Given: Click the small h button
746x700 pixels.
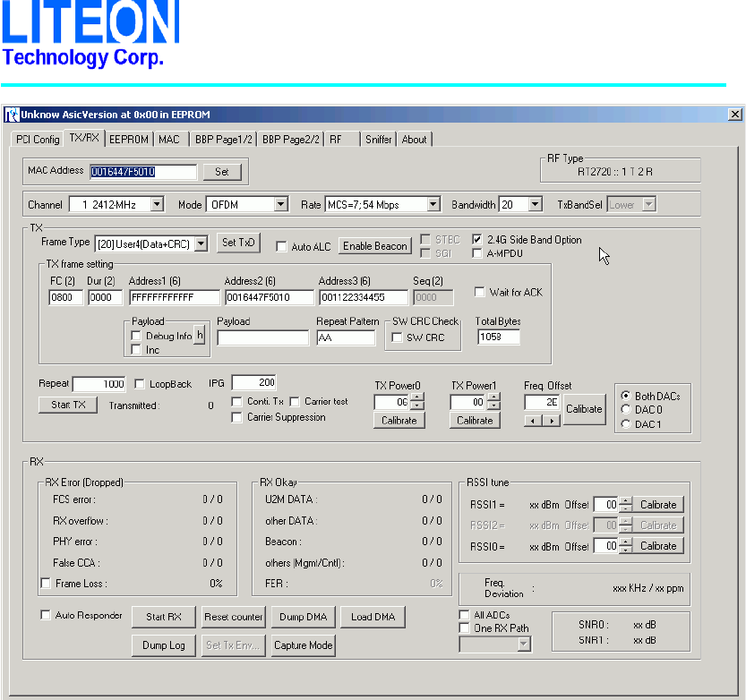Looking at the screenshot, I should click(x=200, y=335).
